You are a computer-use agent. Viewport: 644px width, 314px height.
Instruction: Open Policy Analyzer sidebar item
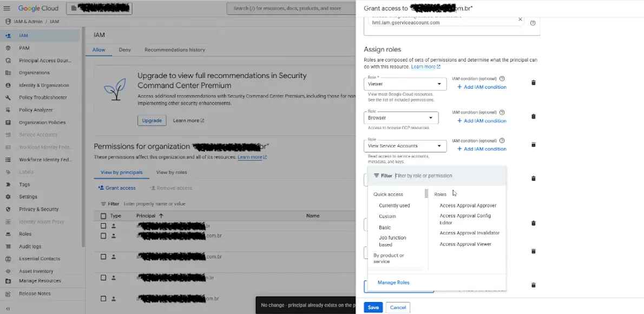coord(36,110)
